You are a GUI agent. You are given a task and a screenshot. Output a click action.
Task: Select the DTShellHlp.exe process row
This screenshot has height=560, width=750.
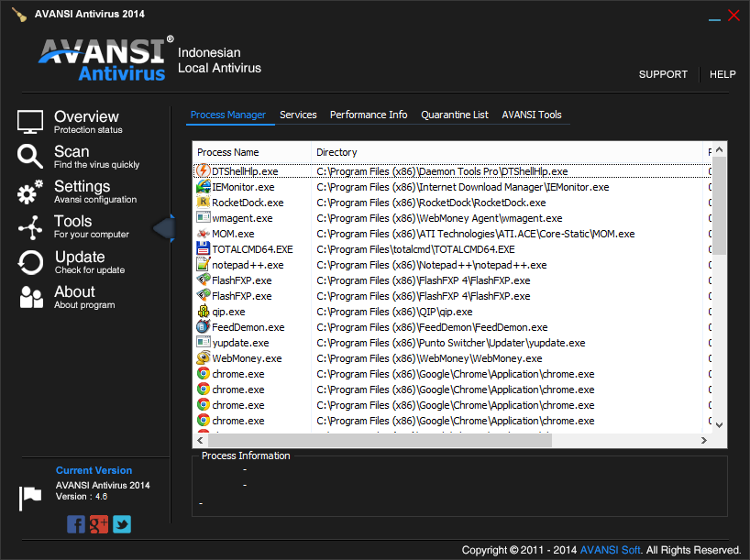point(452,171)
